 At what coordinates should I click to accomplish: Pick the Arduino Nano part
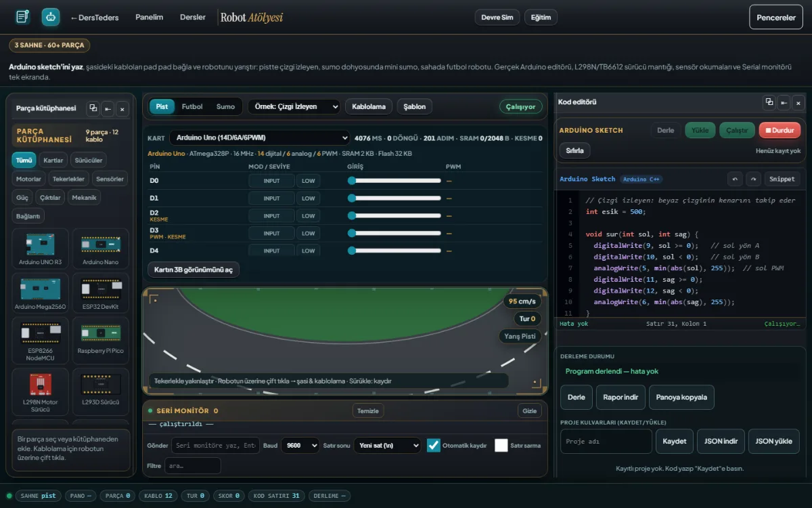(x=101, y=249)
